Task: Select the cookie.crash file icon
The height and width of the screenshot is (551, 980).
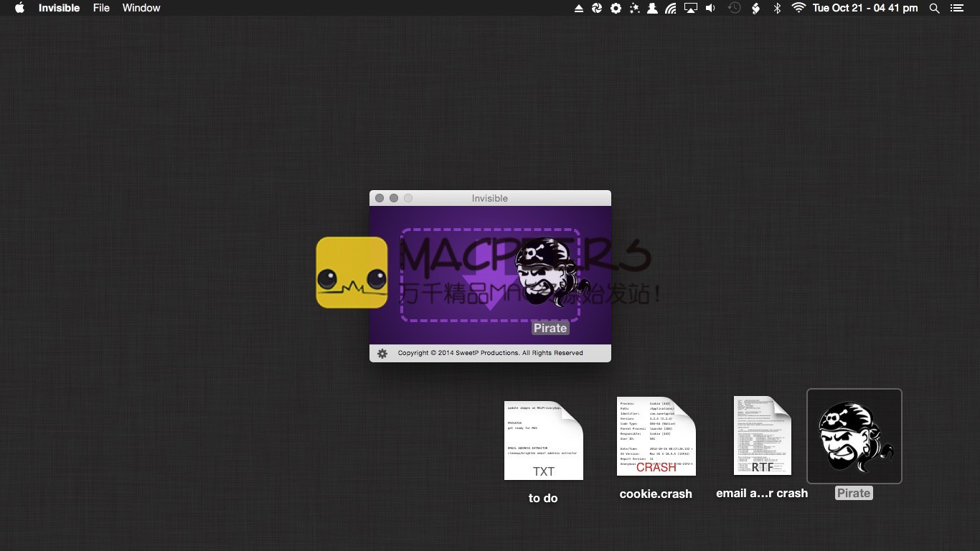Action: click(656, 436)
